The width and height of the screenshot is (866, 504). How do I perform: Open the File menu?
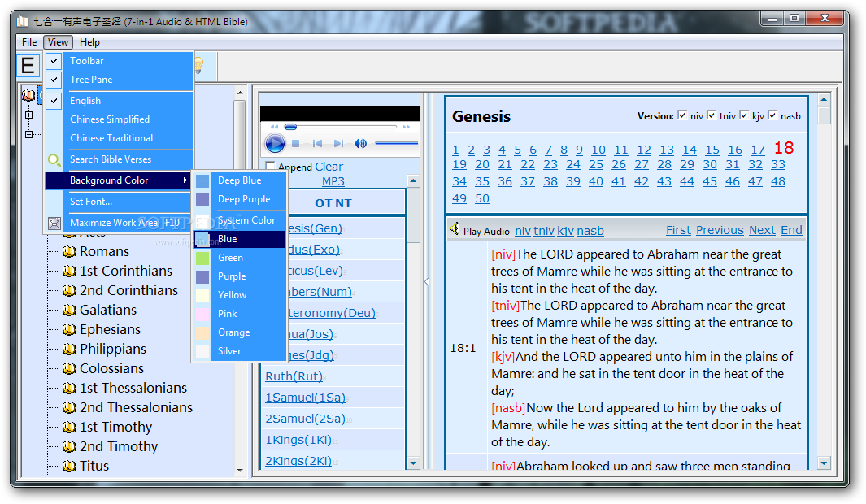pos(29,42)
